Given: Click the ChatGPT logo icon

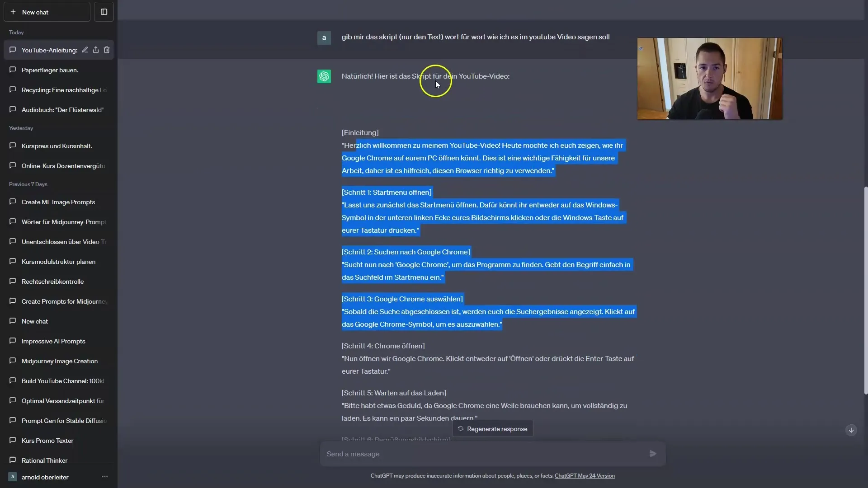Looking at the screenshot, I should pyautogui.click(x=324, y=76).
